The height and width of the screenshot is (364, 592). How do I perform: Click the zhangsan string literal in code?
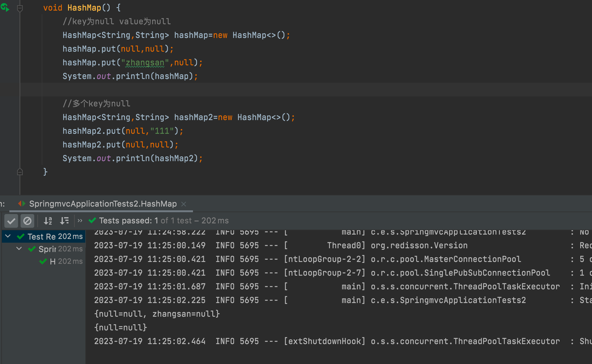click(x=145, y=62)
